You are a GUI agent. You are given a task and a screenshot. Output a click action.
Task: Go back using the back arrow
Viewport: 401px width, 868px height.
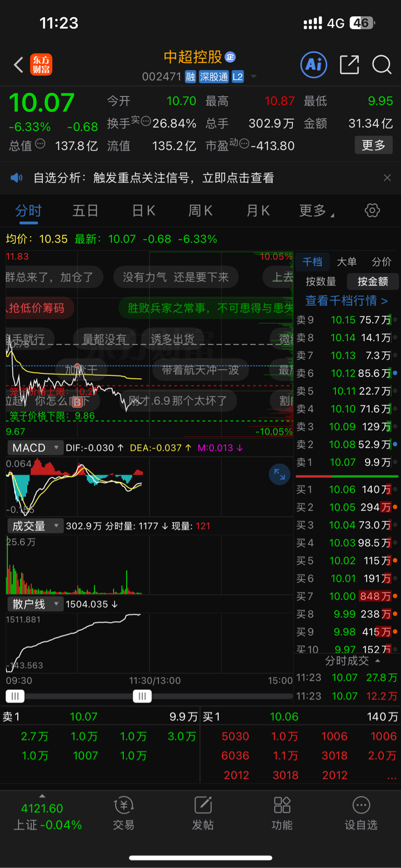[x=19, y=65]
